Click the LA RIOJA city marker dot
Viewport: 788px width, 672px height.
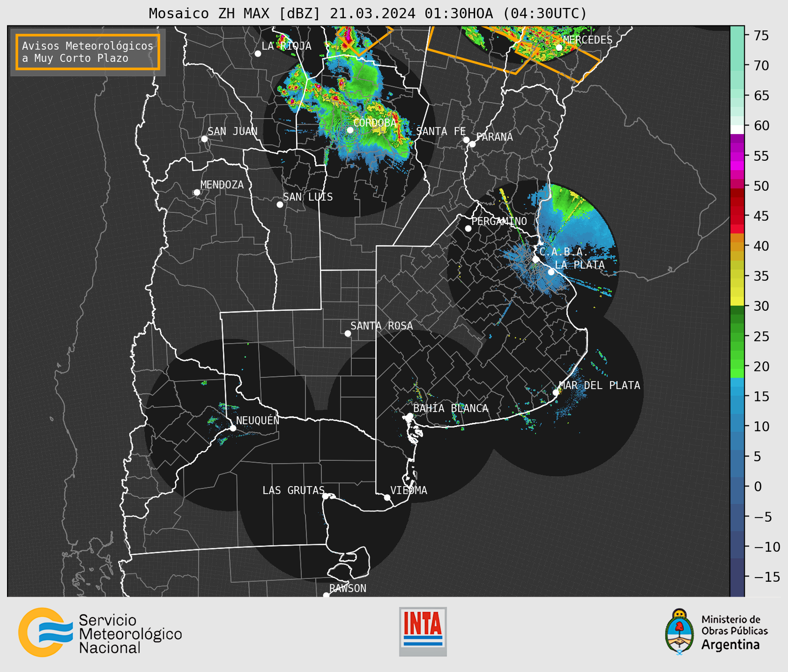258,54
